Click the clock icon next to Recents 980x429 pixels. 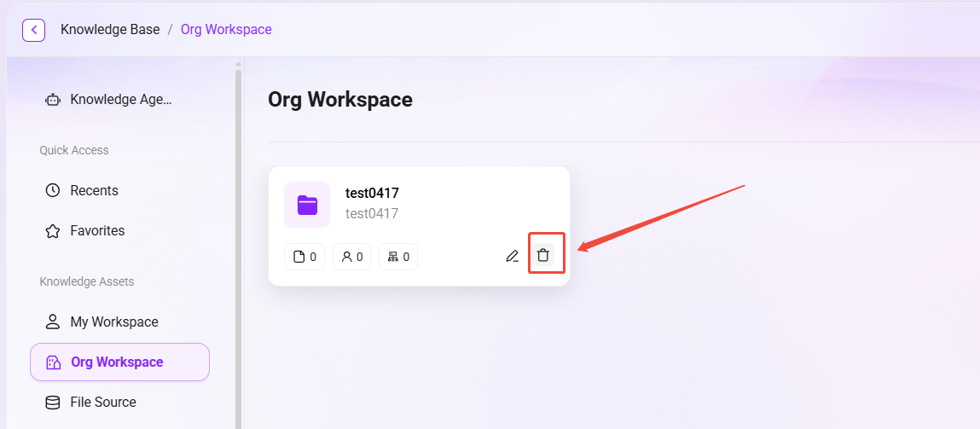coord(53,190)
